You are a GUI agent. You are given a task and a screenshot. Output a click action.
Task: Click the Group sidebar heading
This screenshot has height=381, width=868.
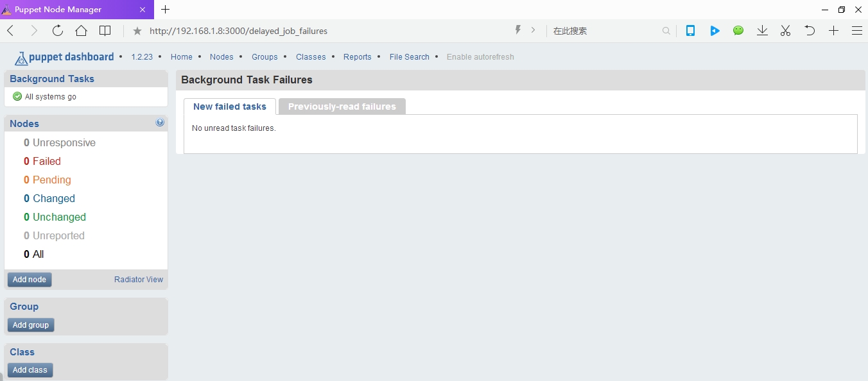[x=24, y=307]
